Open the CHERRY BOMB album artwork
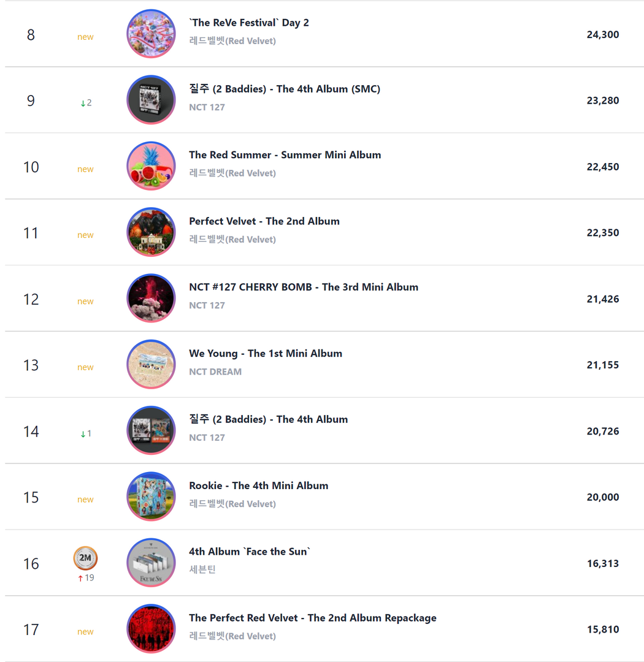Screen dimensions: 644x662 (x=151, y=298)
